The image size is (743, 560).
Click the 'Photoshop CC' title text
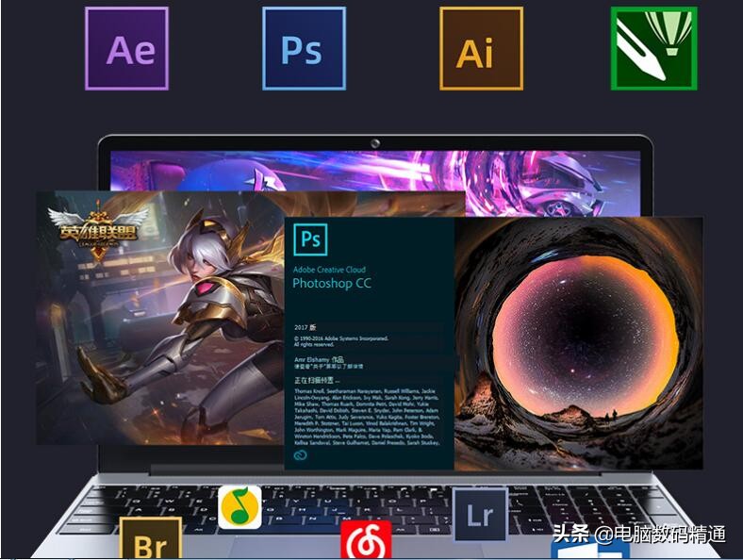332,284
